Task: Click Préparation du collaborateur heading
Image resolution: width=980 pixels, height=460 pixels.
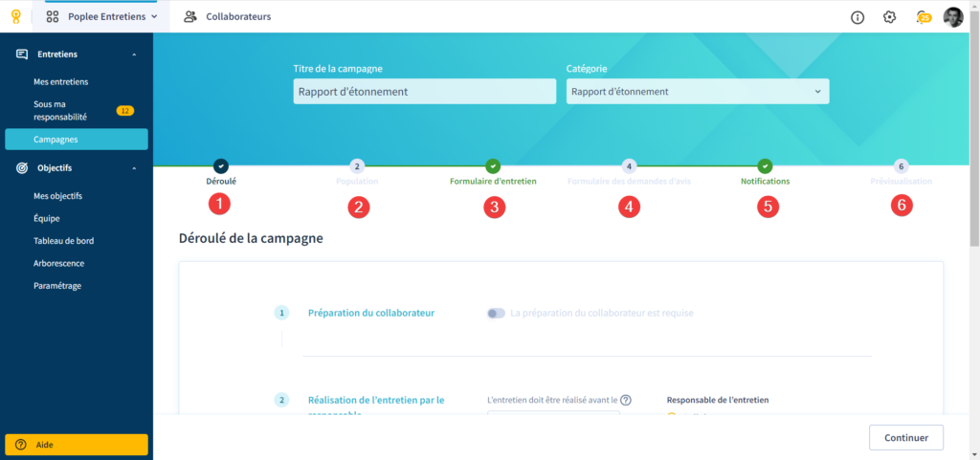Action: [371, 313]
